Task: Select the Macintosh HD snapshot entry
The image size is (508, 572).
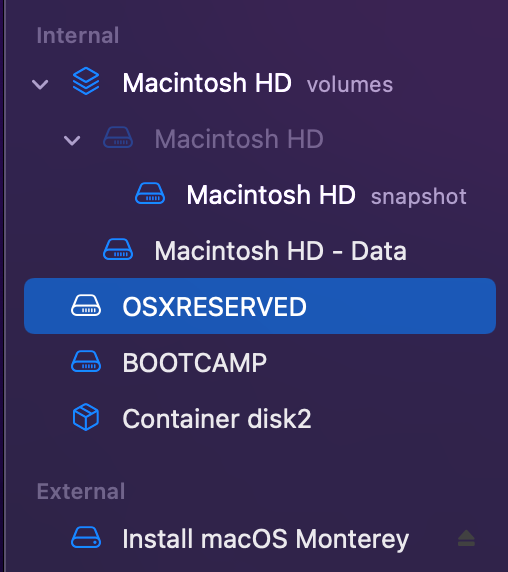Action: (260, 195)
